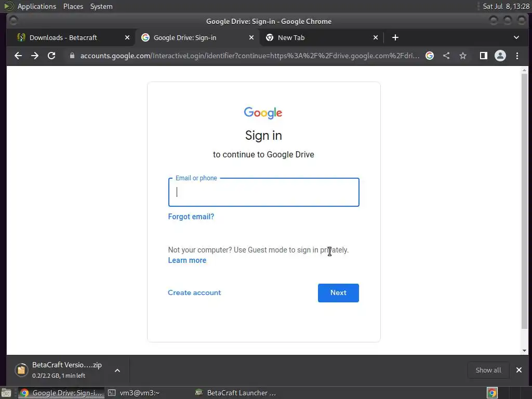Open Chrome profile avatar menu
The image size is (532, 399).
(500, 56)
